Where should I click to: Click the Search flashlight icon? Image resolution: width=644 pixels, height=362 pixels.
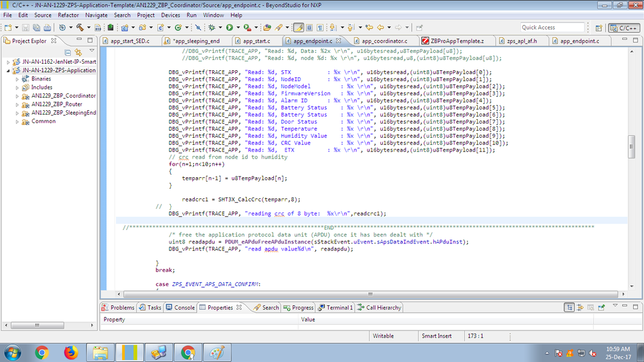tap(279, 28)
